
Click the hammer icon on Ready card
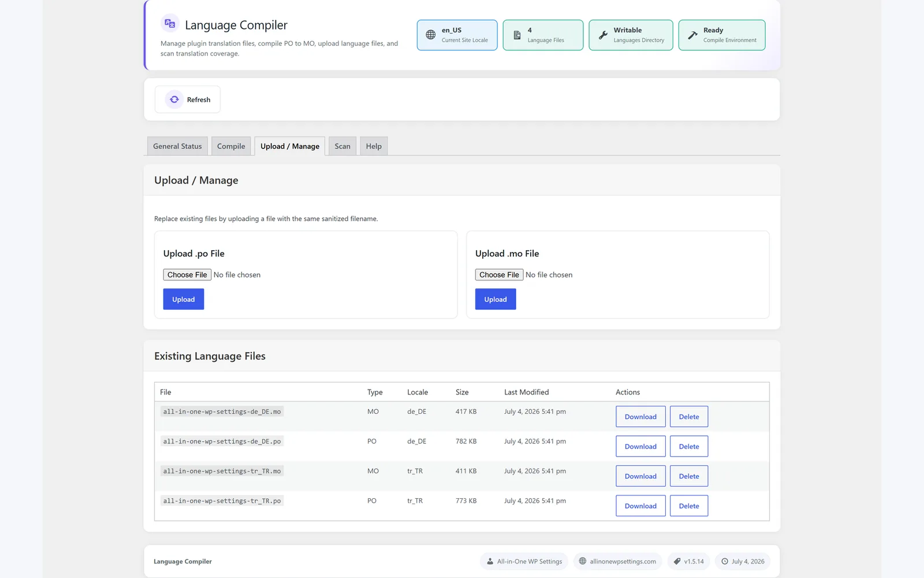(x=692, y=35)
